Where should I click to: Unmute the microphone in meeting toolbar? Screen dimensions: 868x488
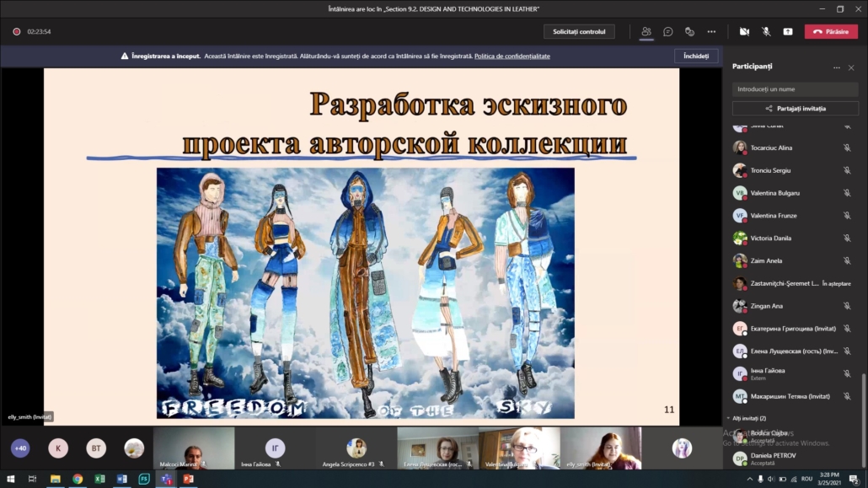tap(766, 31)
